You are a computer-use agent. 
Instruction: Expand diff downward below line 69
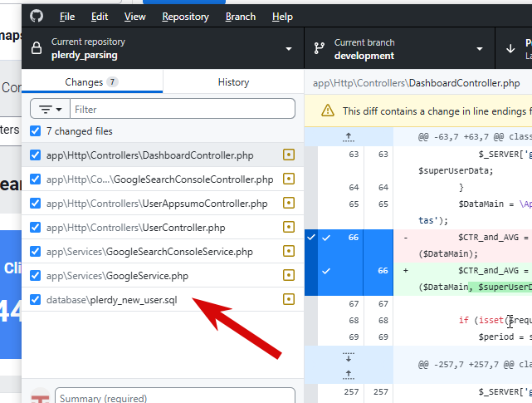click(349, 356)
